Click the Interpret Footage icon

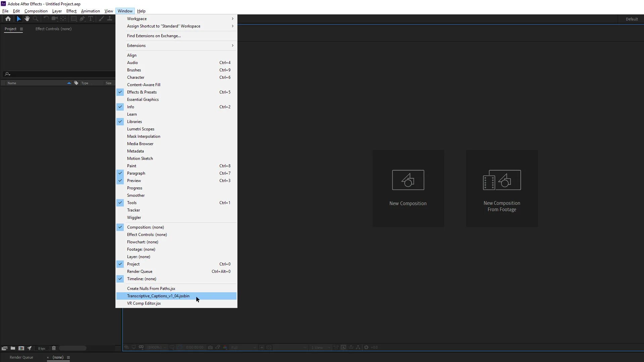pos(4,348)
